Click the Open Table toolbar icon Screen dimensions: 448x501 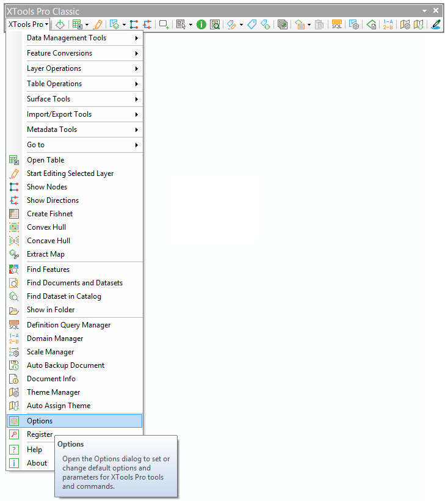(x=77, y=24)
